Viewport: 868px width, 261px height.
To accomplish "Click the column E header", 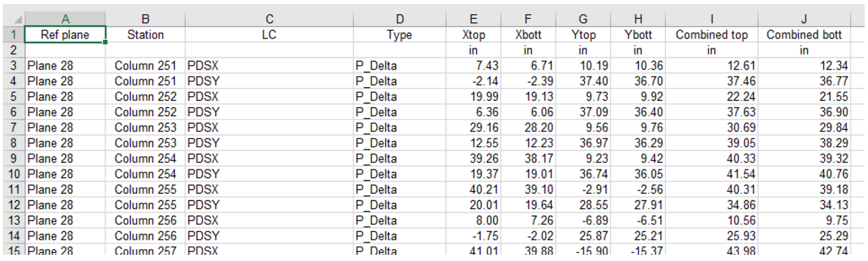I will point(473,19).
